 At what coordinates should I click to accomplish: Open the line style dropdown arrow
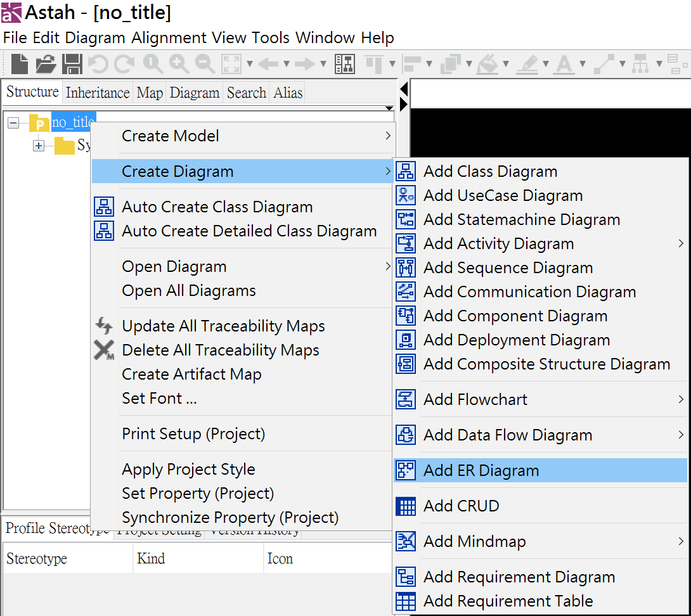[x=623, y=64]
